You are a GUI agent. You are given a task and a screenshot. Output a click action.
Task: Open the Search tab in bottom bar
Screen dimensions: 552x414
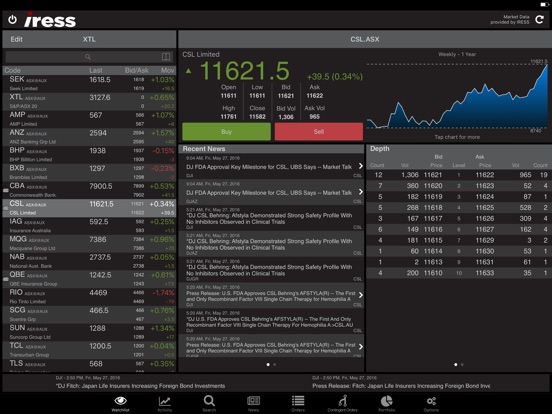pyautogui.click(x=209, y=403)
